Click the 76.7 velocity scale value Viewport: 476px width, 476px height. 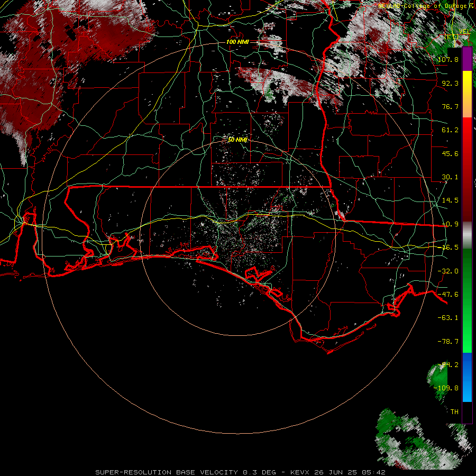click(x=450, y=106)
